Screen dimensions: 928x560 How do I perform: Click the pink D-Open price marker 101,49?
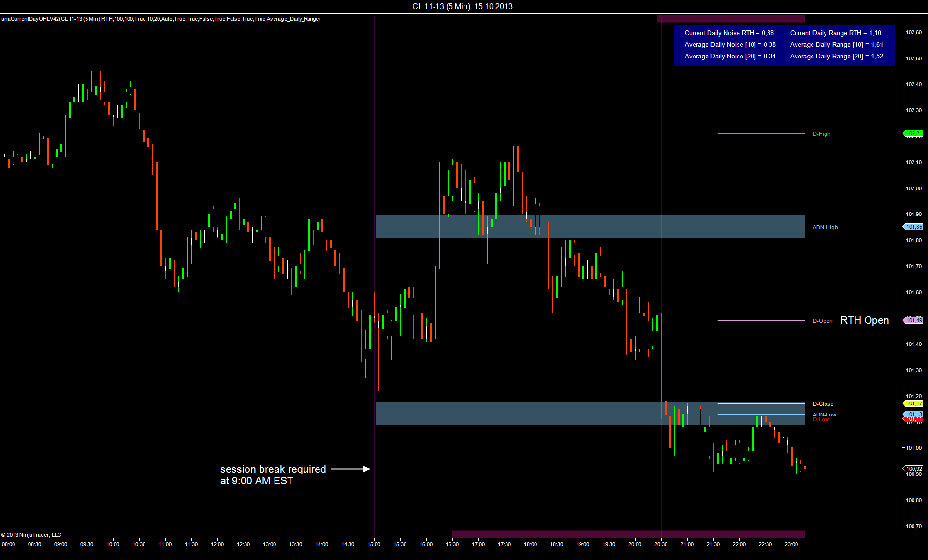point(913,320)
